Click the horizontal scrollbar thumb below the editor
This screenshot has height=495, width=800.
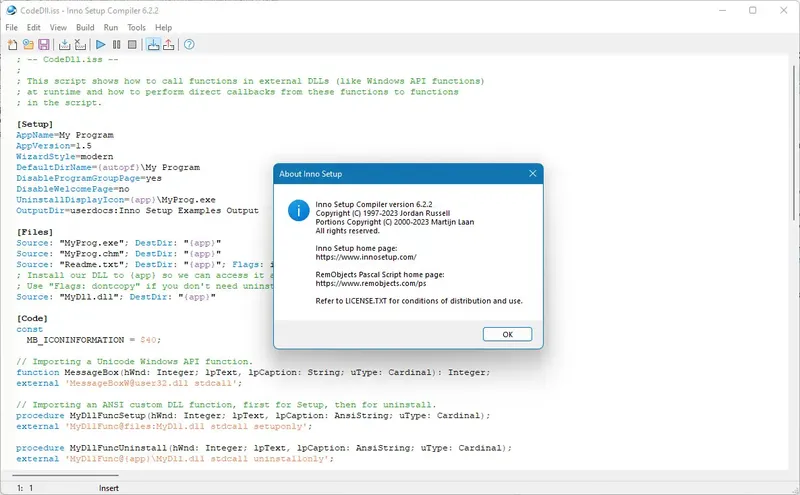[65, 475]
